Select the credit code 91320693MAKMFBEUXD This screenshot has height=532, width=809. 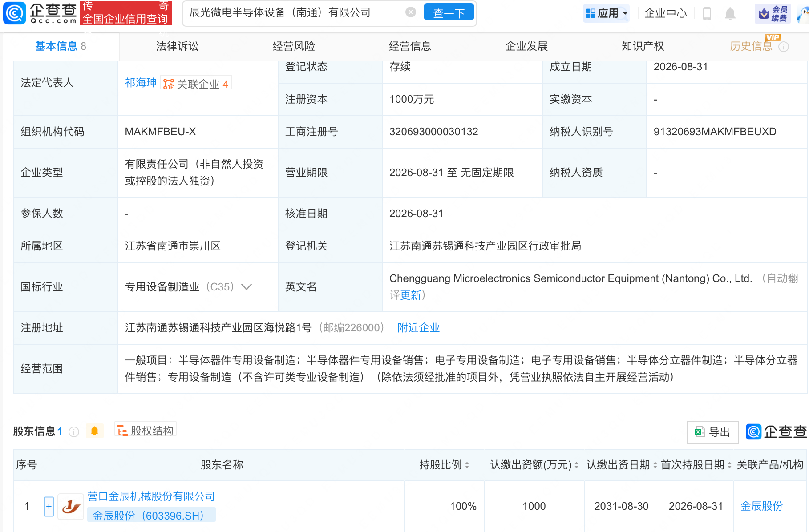coord(715,132)
